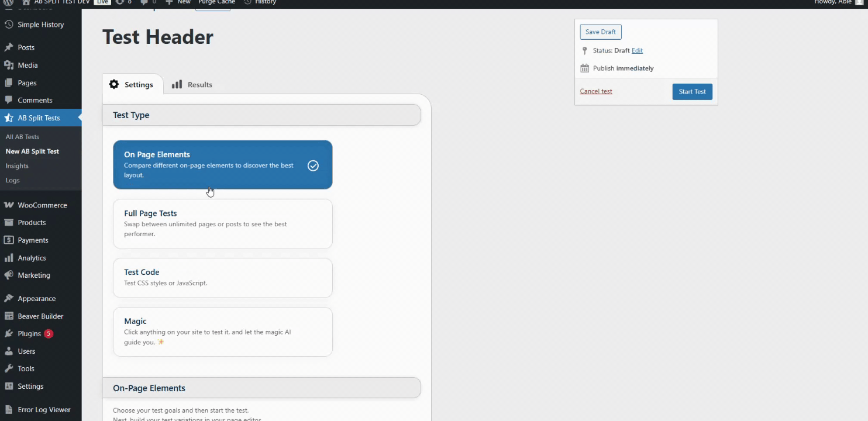
Task: Click the site home icon in admin bar
Action: 26,2
